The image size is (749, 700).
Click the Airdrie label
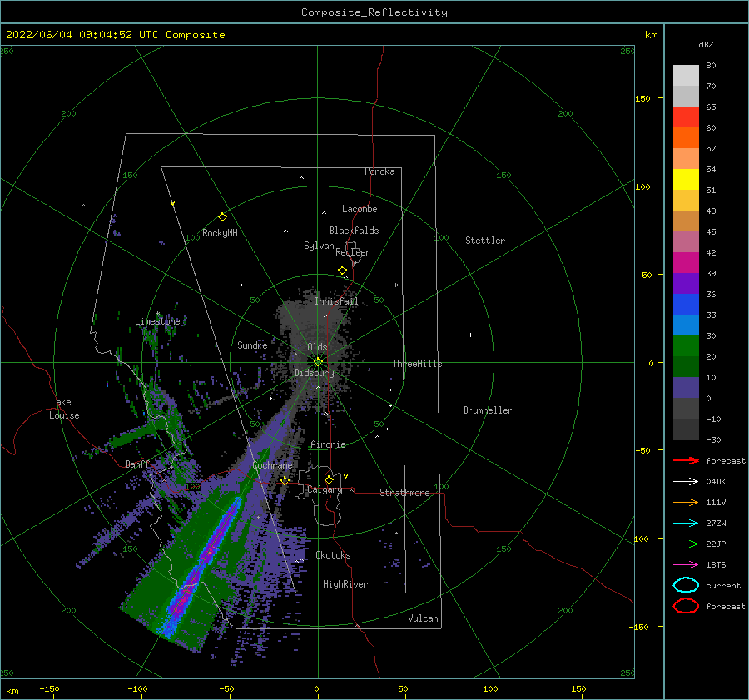328,444
